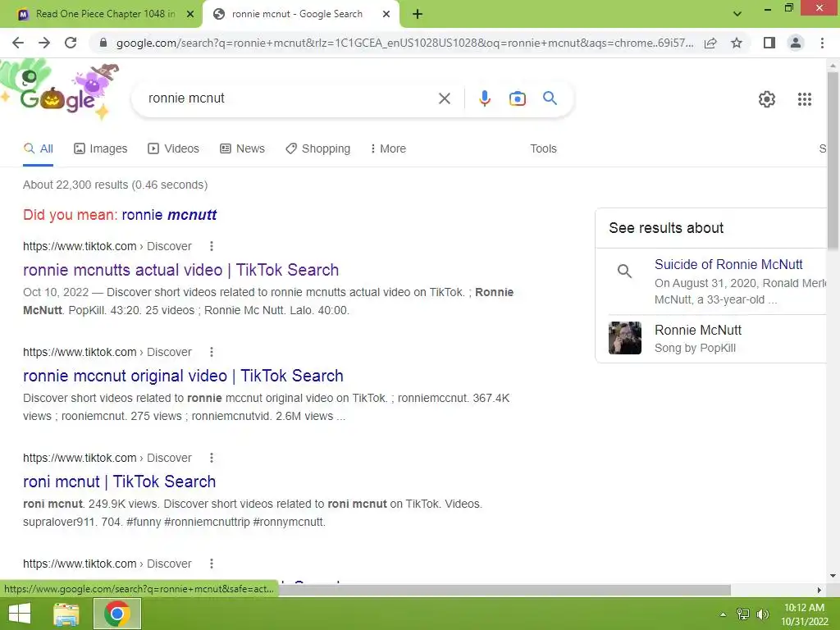This screenshot has width=840, height=630.
Task: Click the address bar URL
Action: (404, 43)
